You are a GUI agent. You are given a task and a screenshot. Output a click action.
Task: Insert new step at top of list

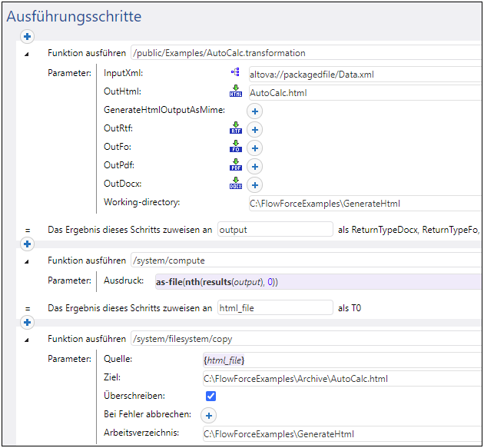27,36
